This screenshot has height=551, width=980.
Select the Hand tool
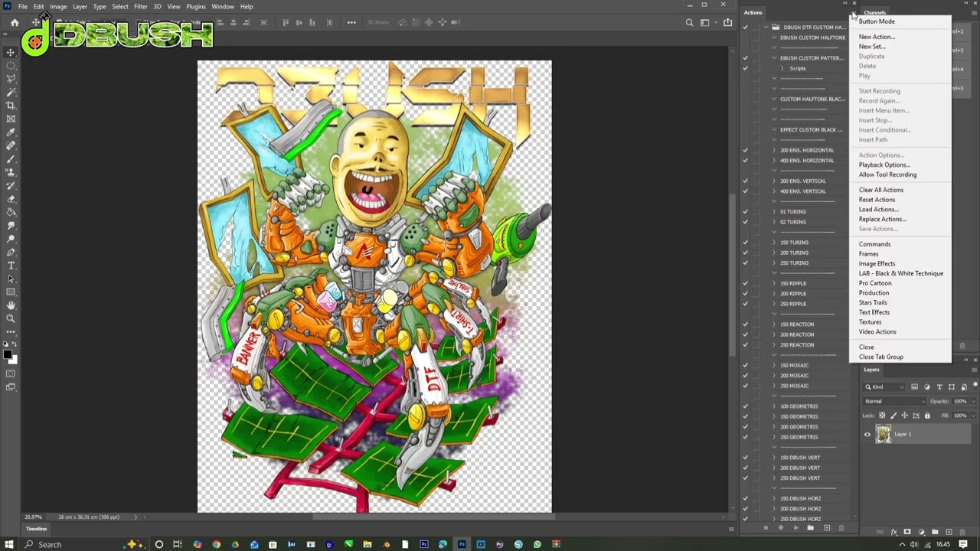click(11, 305)
